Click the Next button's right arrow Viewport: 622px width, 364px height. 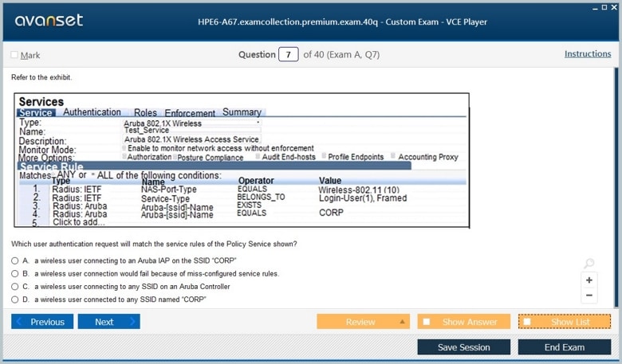point(132,322)
